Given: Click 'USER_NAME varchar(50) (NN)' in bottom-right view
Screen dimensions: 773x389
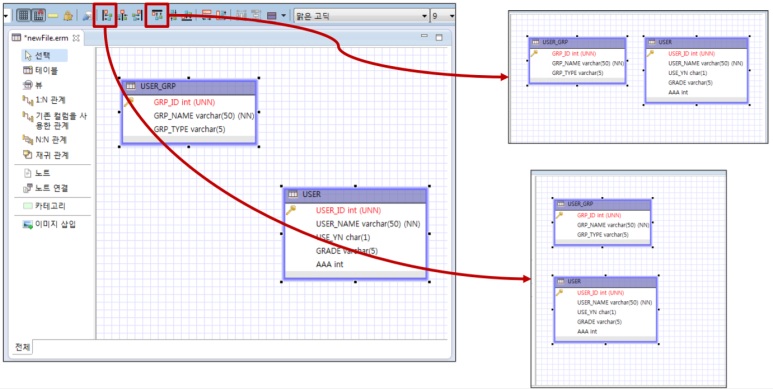Looking at the screenshot, I should [614, 302].
